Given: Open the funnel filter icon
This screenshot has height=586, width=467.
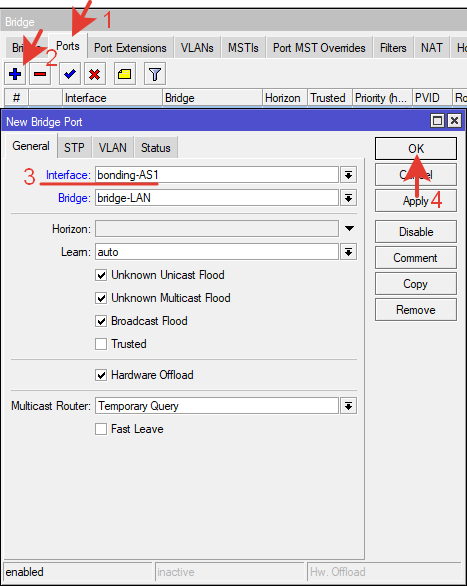Looking at the screenshot, I should point(155,74).
